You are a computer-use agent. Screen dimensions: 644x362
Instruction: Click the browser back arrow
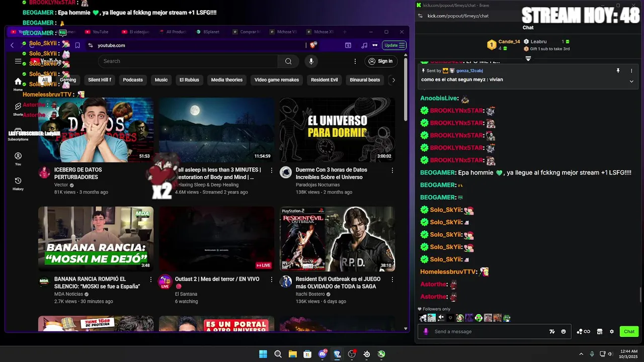(12, 45)
